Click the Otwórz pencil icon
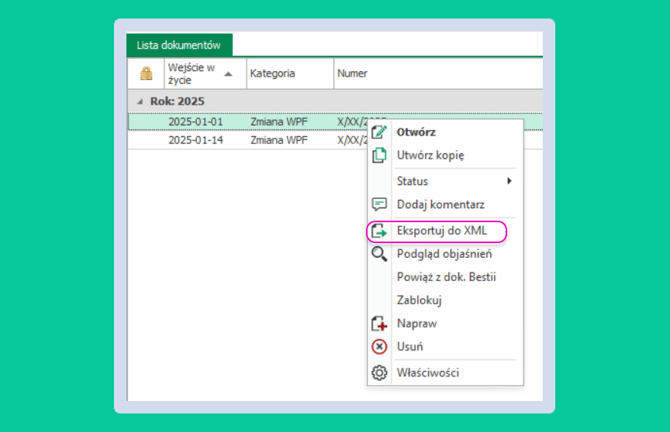The height and width of the screenshot is (432, 670). (379, 132)
